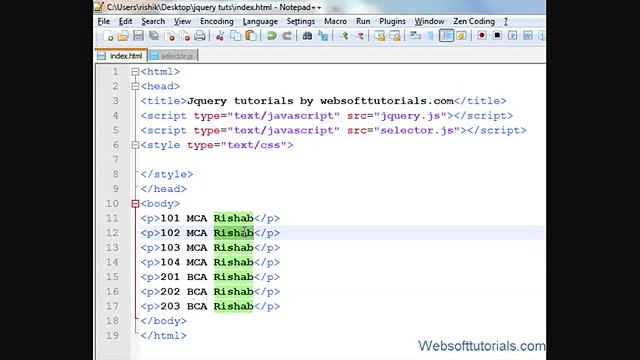Open the ? help menu
The height and width of the screenshot is (360, 640).
pyautogui.click(x=506, y=21)
